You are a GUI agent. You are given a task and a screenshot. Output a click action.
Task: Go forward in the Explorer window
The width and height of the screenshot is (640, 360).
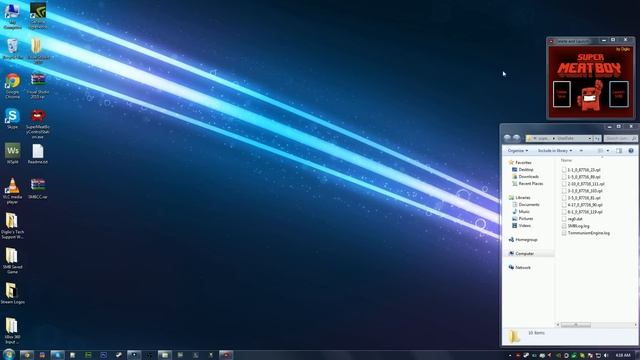[516, 138]
